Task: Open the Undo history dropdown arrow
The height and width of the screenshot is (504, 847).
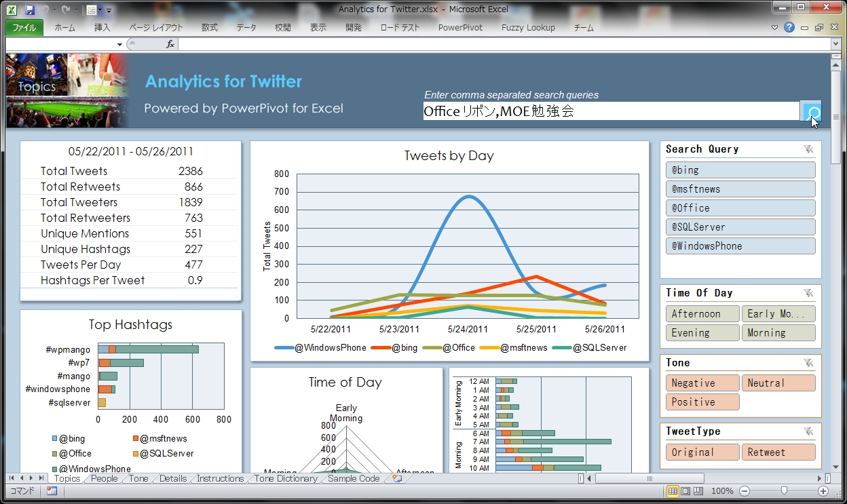Action: tap(56, 10)
